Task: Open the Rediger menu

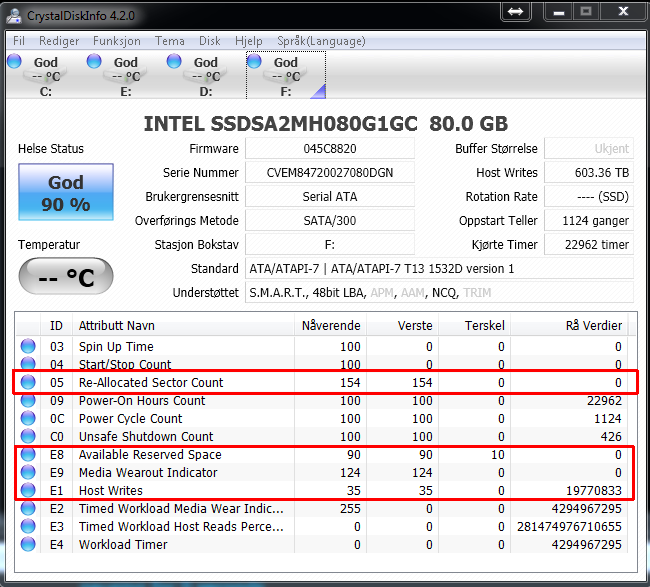Action: tap(59, 41)
